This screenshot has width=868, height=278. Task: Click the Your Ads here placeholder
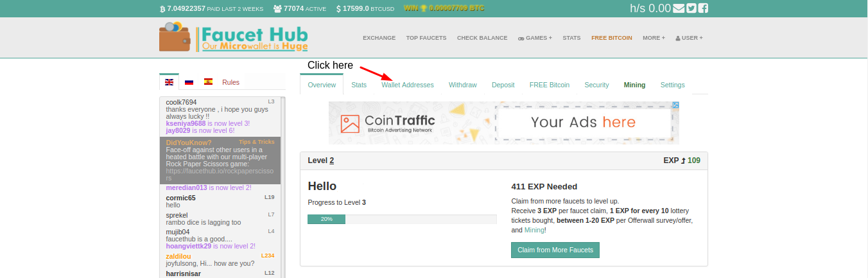click(x=584, y=123)
